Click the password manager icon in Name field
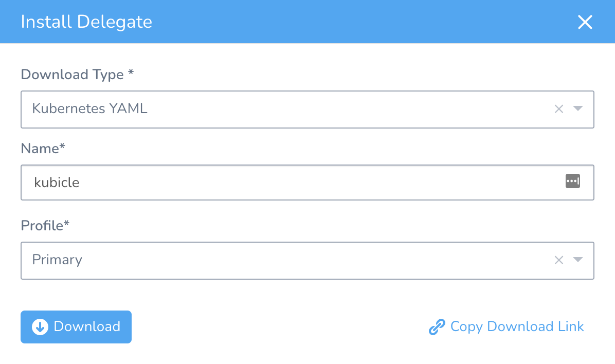The width and height of the screenshot is (615, 364). [x=573, y=181]
